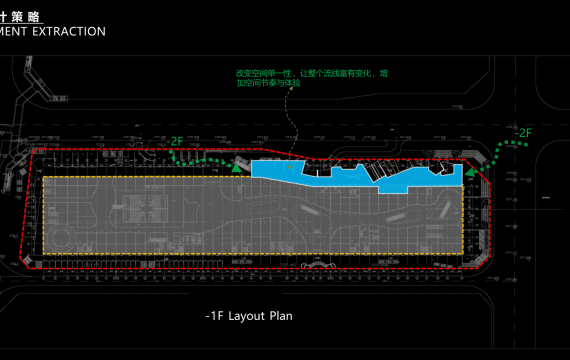Click the green arrowhead left of blue zone

tap(237, 168)
